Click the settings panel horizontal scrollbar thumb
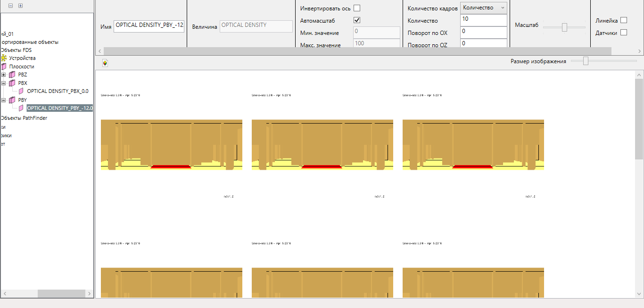Viewport: 644px width, 308px height. tap(357, 51)
